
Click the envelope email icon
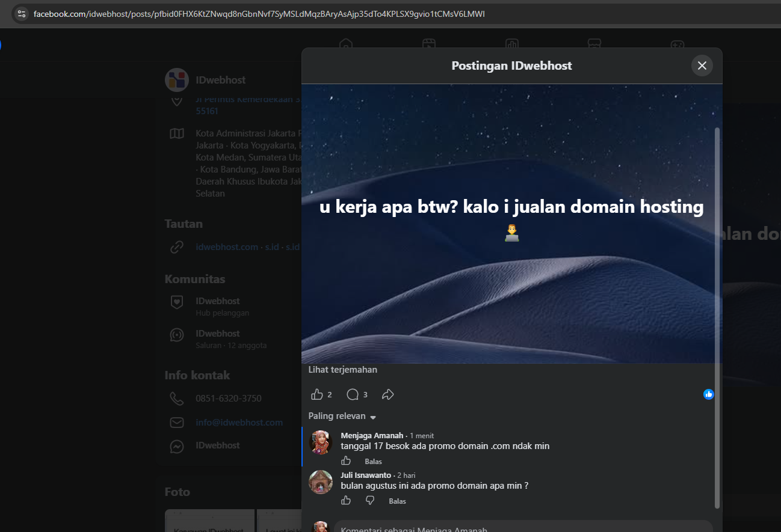point(177,423)
